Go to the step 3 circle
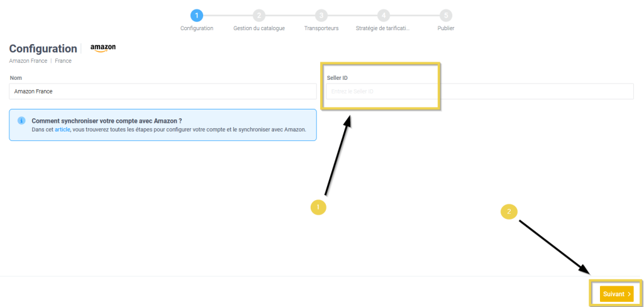 click(321, 16)
